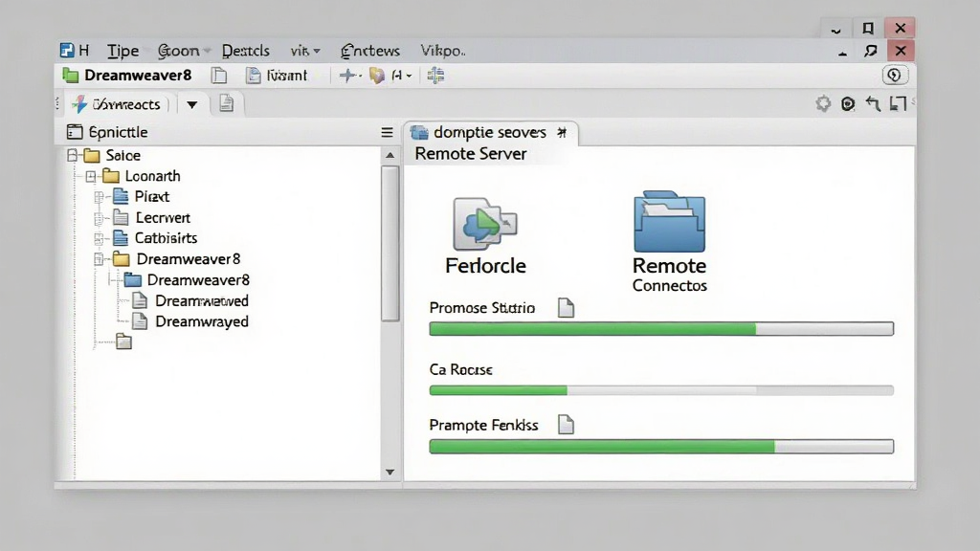Viewport: 980px width, 551px height.
Task: Select the Lecrwert item
Action: tap(152, 217)
